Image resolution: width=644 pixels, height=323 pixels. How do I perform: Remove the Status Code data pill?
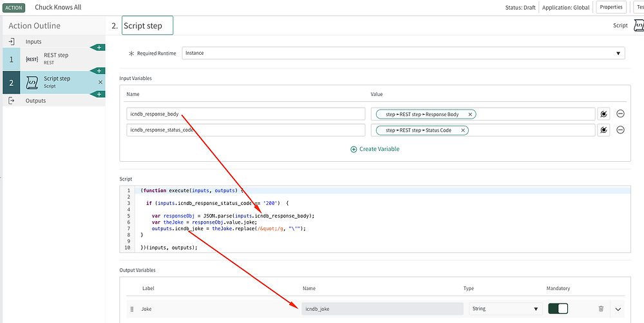[463, 130]
